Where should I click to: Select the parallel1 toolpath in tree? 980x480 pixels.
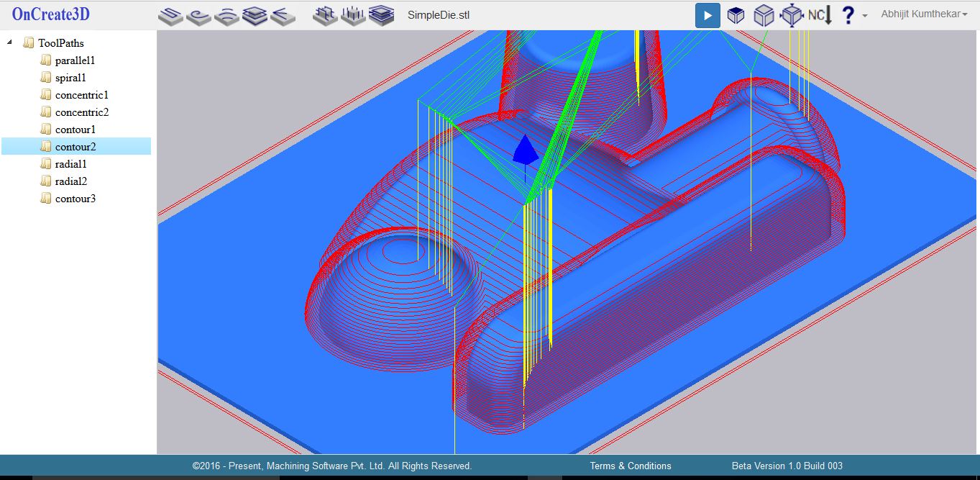[75, 60]
